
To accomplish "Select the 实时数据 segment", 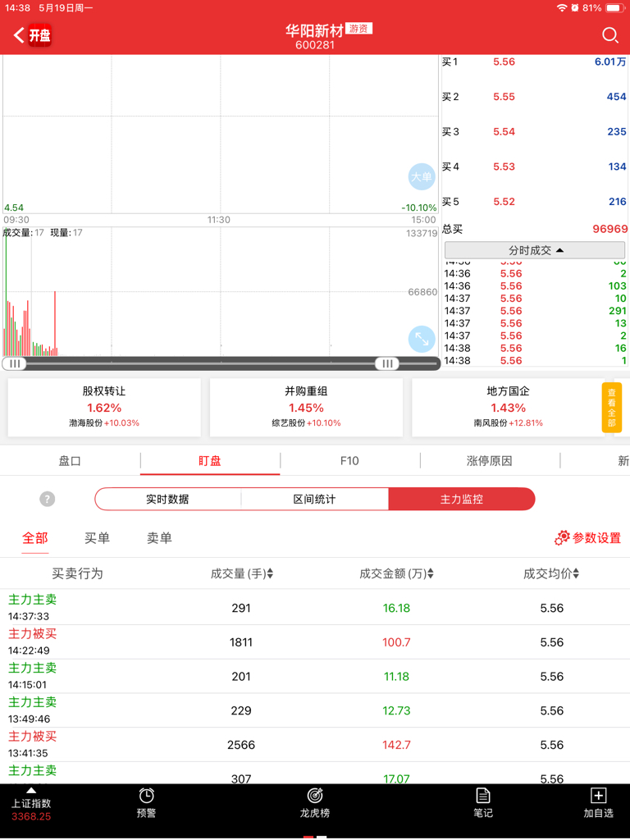I will (167, 500).
